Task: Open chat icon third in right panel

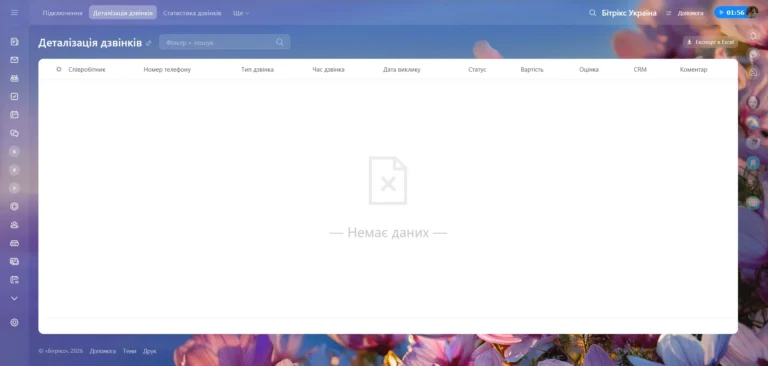Action: [753, 73]
